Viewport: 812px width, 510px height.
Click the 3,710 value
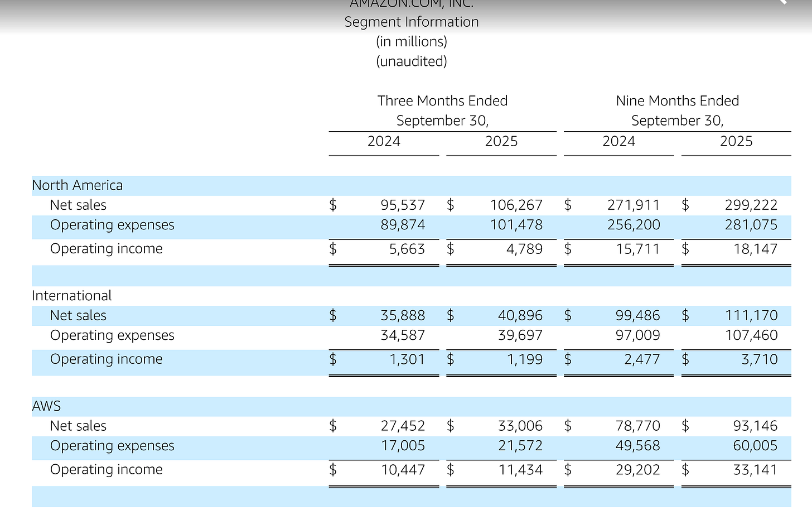760,359
